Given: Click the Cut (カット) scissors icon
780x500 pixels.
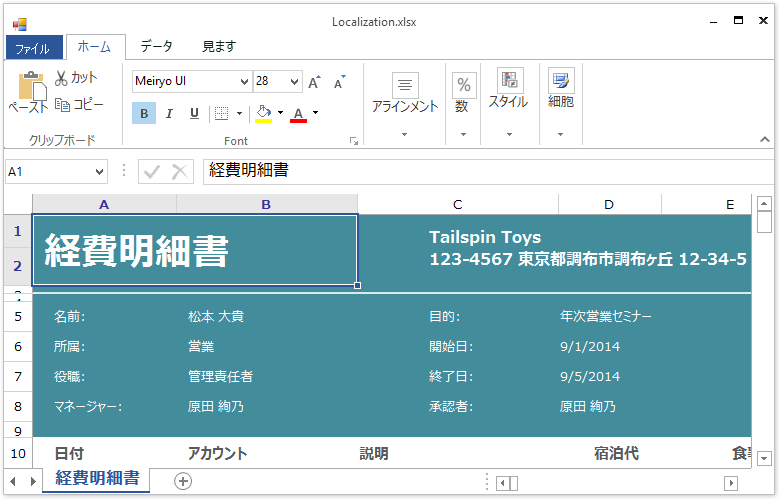Looking at the screenshot, I should (62, 78).
